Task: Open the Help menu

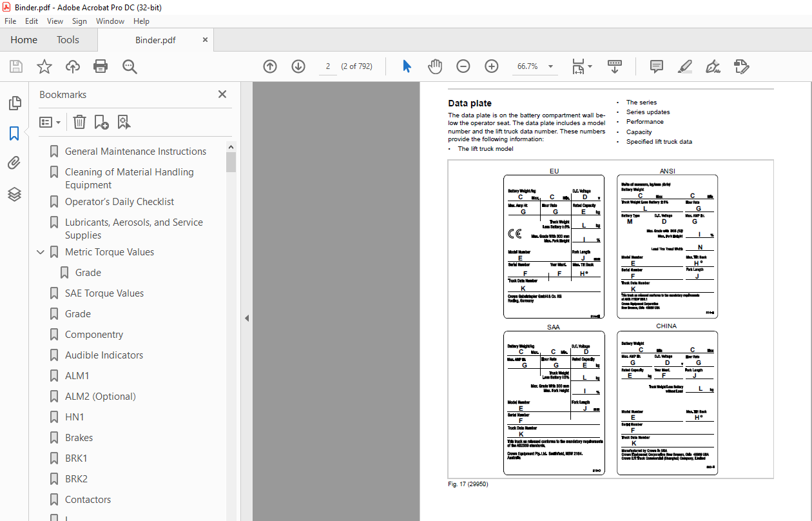Action: click(x=141, y=21)
